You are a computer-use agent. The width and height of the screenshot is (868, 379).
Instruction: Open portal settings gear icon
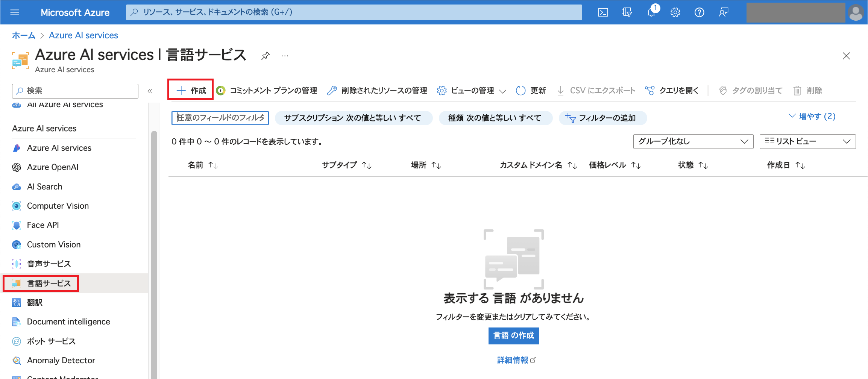tap(675, 12)
